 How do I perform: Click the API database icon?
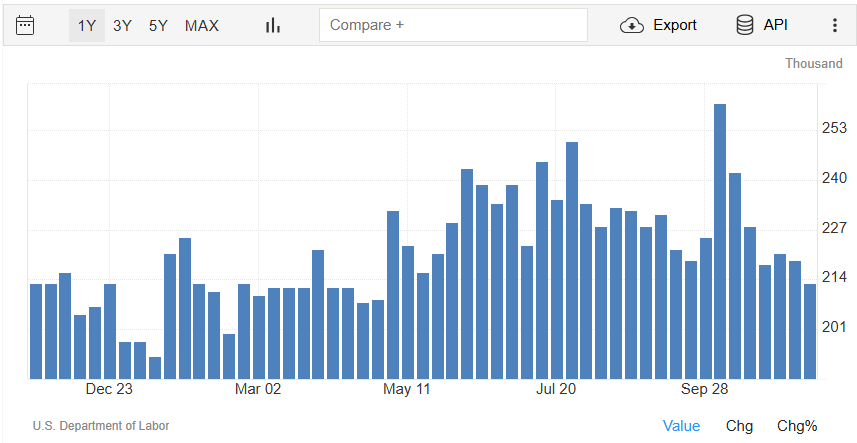744,25
